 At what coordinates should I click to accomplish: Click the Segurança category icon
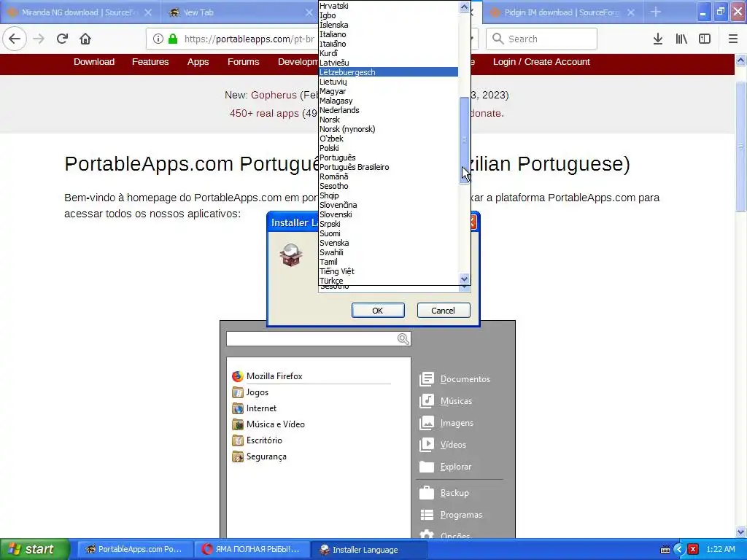tap(237, 456)
